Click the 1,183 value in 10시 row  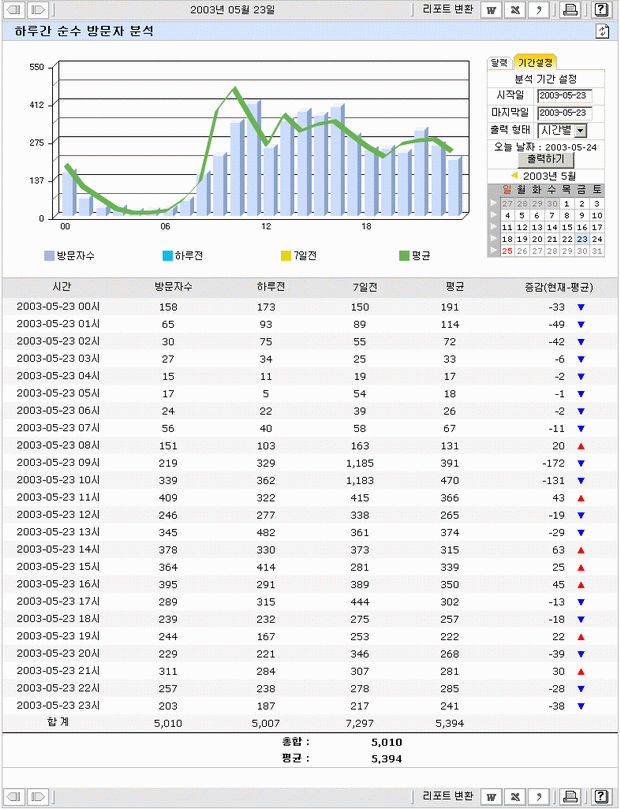point(360,481)
